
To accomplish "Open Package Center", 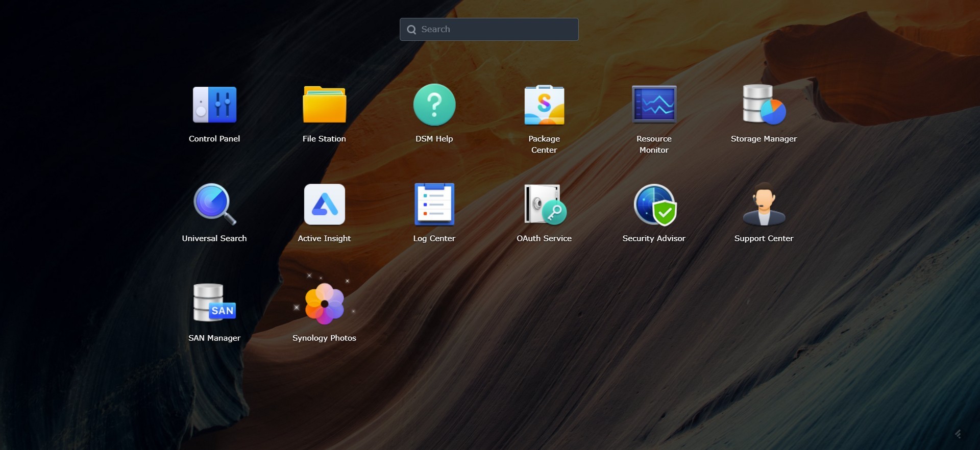I will click(x=544, y=105).
